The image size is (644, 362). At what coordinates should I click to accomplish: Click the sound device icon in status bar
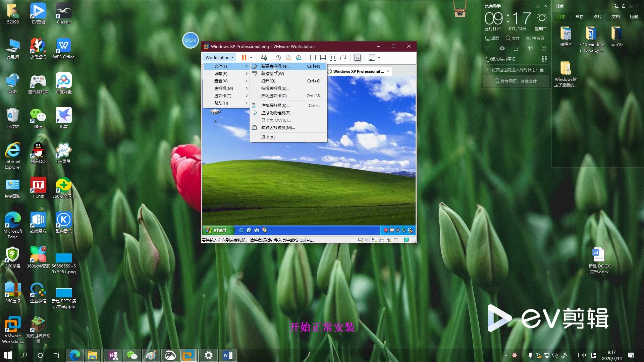388,240
